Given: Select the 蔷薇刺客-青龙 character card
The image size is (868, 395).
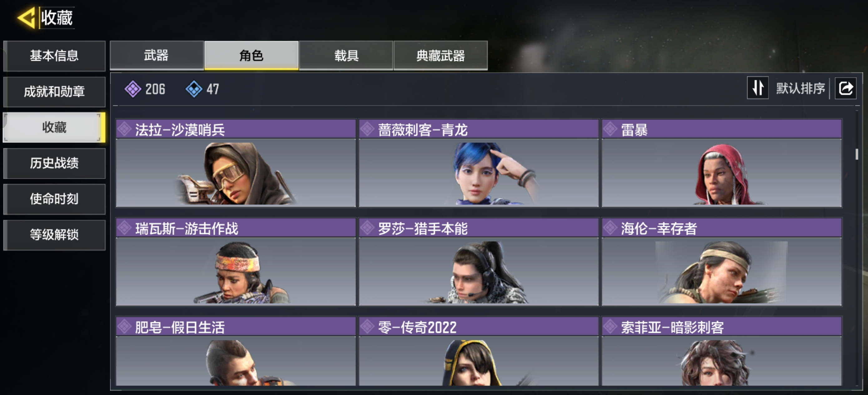Looking at the screenshot, I should pyautogui.click(x=478, y=163).
